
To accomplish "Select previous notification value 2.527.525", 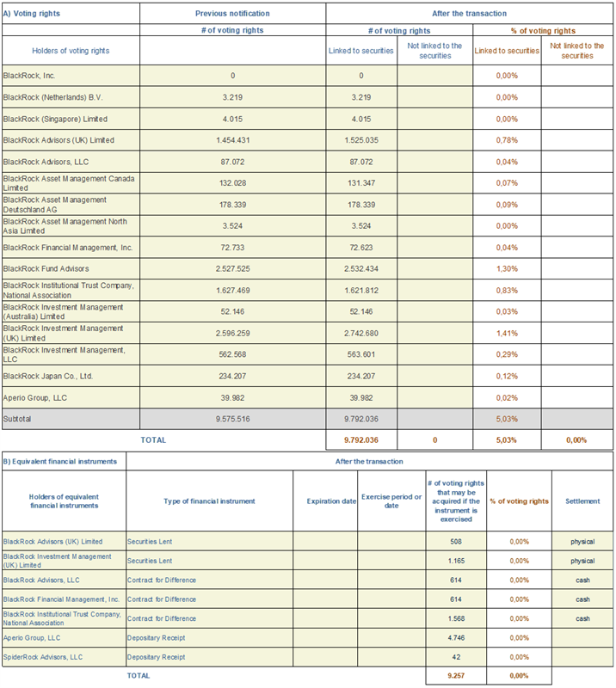I will pos(232,268).
